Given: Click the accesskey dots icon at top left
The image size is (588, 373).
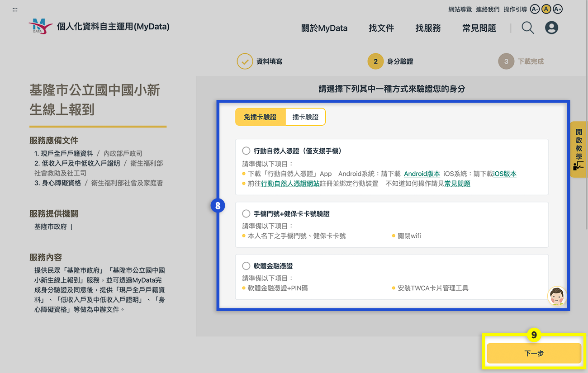Looking at the screenshot, I should point(15,9).
